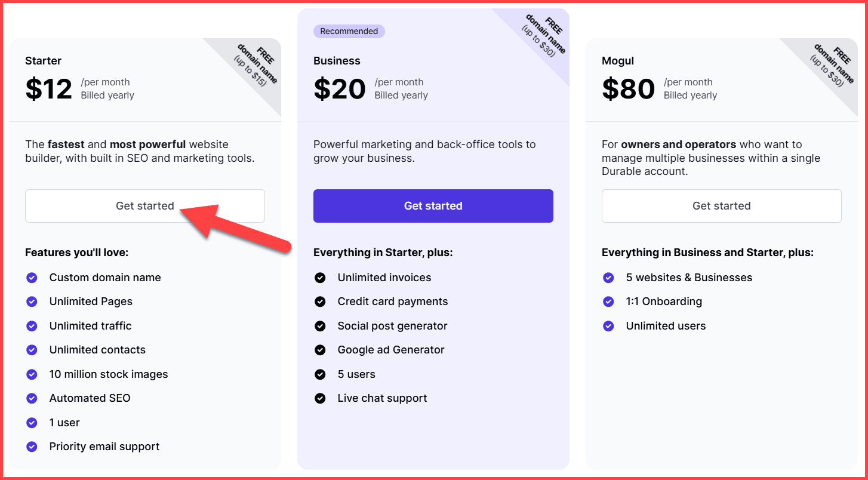
Task: Click the black check beside Unlimited invoices
Action: (320, 278)
